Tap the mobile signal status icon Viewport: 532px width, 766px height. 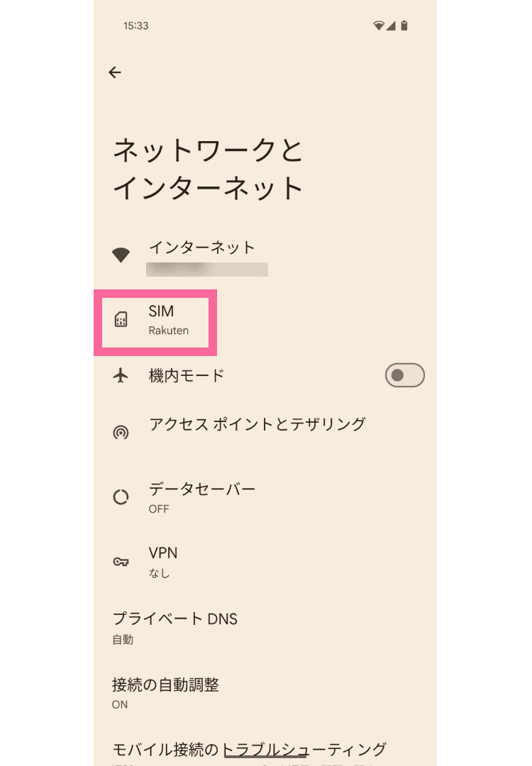(x=391, y=26)
